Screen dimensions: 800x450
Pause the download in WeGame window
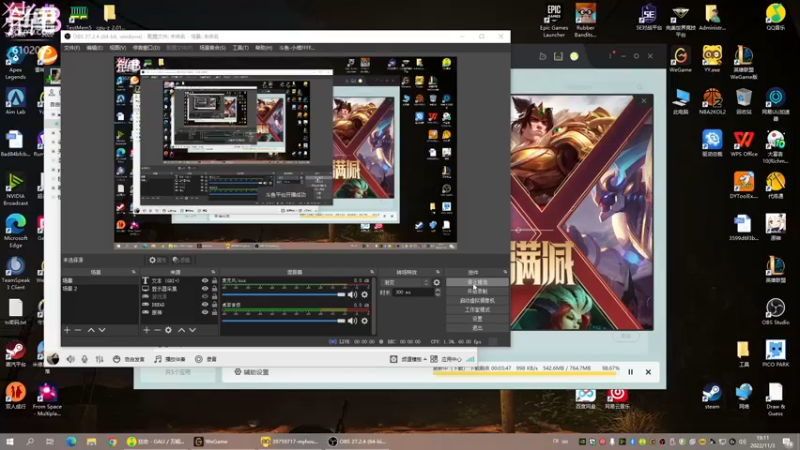click(631, 372)
